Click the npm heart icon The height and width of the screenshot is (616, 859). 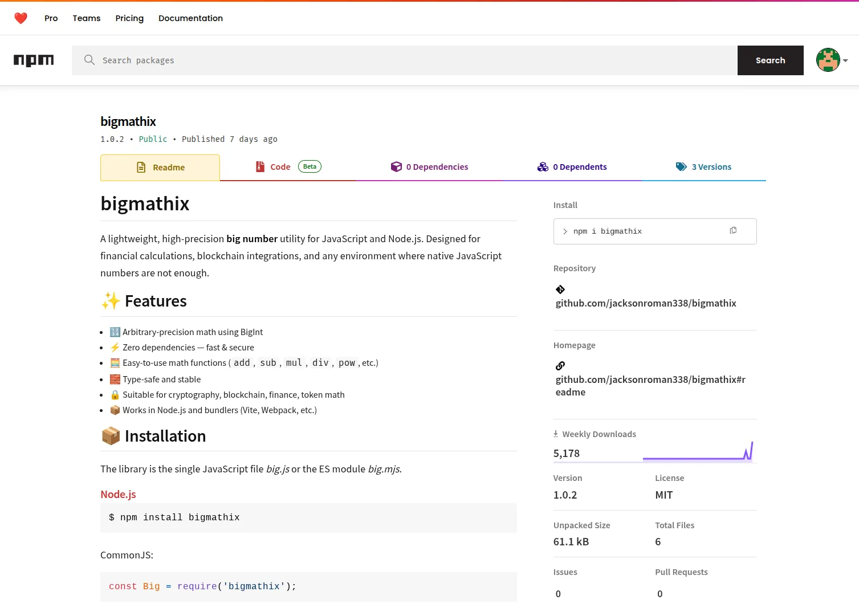21,18
